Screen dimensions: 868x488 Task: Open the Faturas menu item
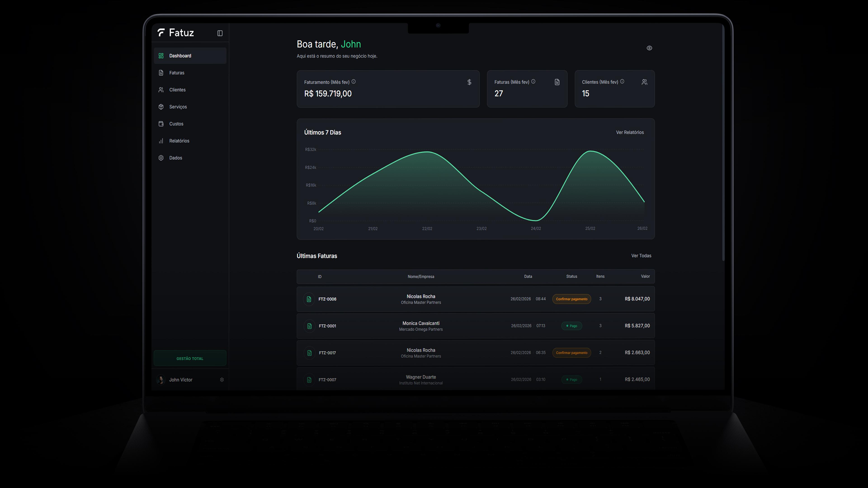(x=177, y=73)
